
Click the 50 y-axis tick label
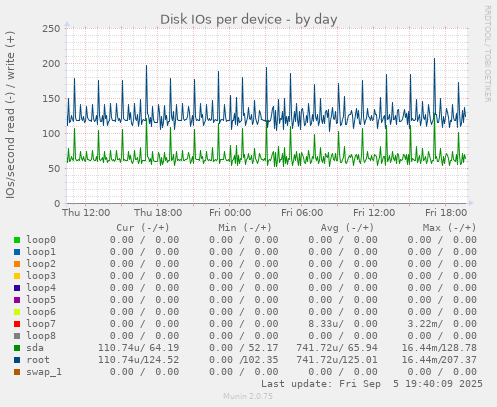click(54, 169)
